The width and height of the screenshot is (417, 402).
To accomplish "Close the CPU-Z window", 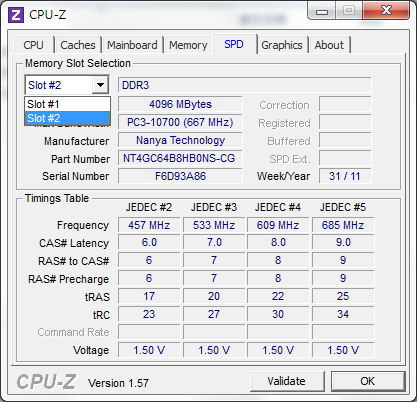I will [x=386, y=11].
